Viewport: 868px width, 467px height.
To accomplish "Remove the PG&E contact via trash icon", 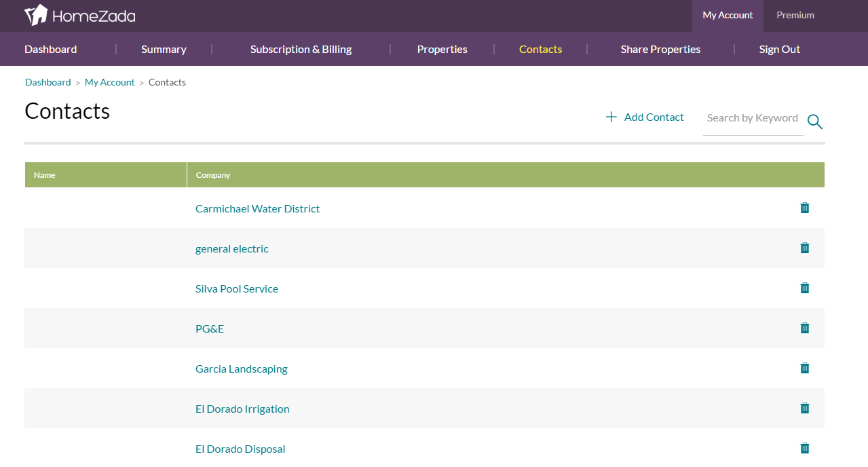I will (805, 328).
